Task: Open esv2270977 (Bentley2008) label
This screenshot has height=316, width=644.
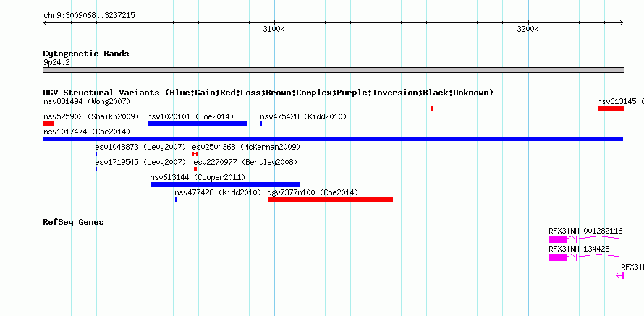Action: [245, 162]
